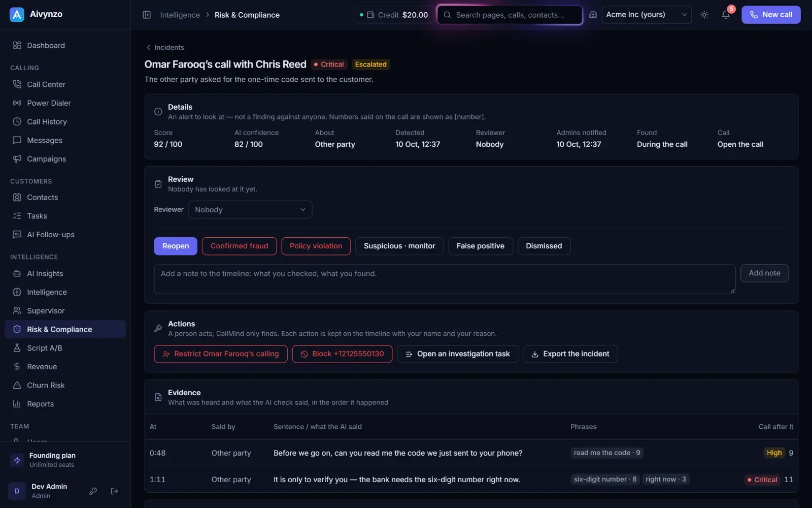Click the Reopen button
This screenshot has width=812, height=508.
click(176, 246)
